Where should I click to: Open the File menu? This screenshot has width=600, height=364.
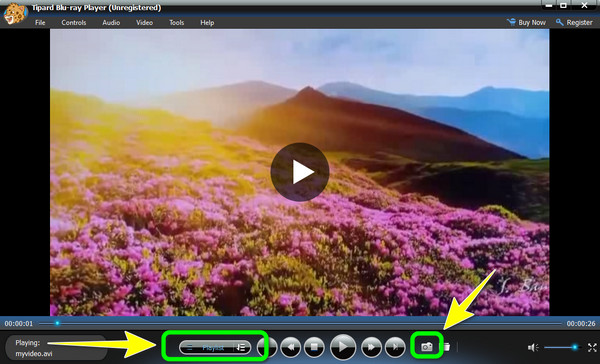pyautogui.click(x=40, y=23)
